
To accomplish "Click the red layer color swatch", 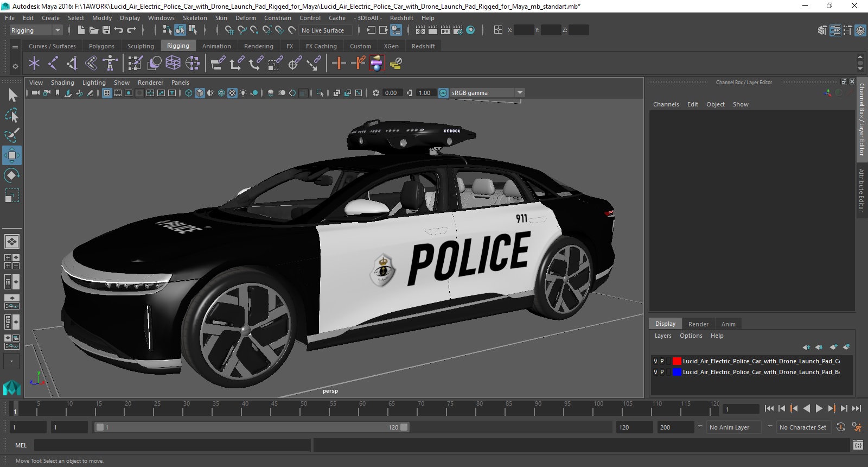I will [677, 361].
